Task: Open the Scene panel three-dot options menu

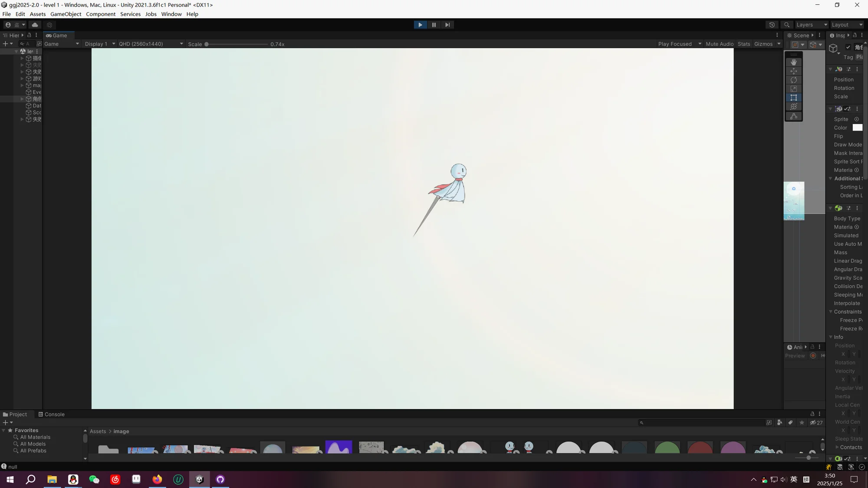Action: 819,35
